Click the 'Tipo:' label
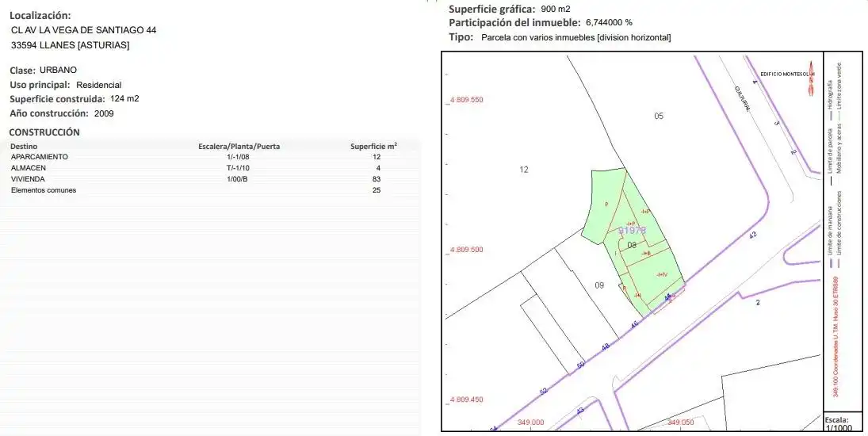Viewport: 868px width, 436px height. click(x=461, y=37)
